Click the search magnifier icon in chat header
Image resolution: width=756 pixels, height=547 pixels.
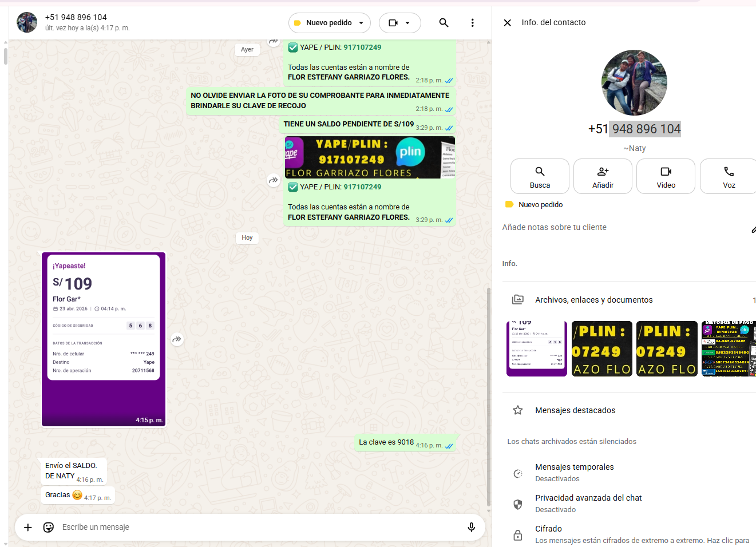[444, 23]
